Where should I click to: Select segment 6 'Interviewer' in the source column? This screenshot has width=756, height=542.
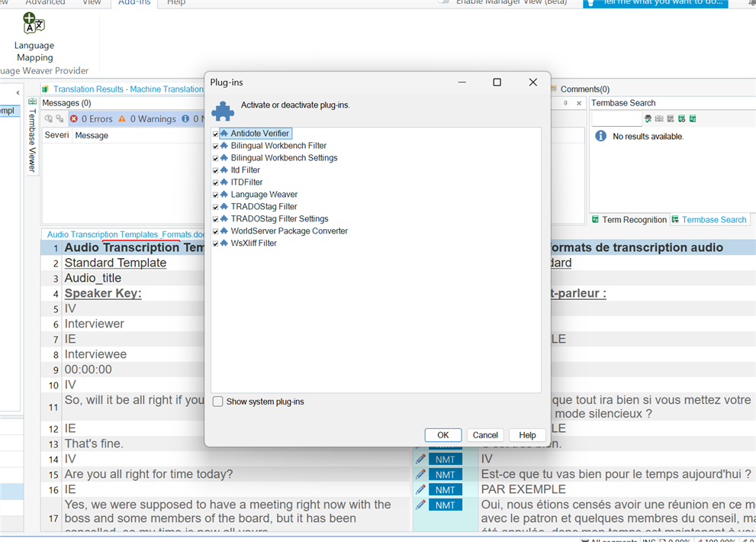point(95,324)
